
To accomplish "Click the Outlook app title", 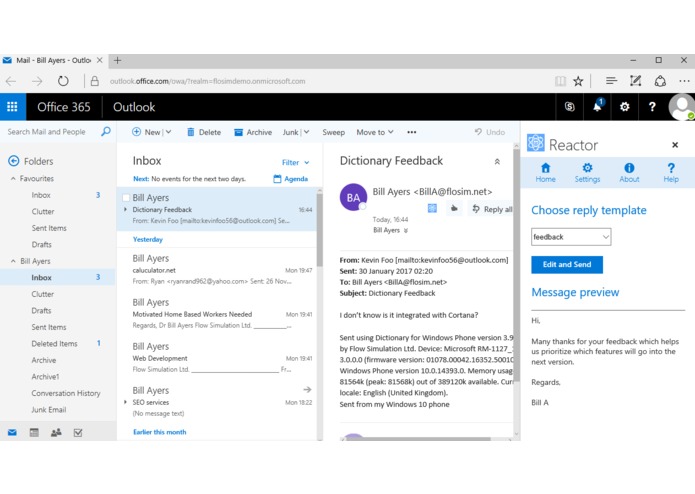I will click(x=134, y=107).
